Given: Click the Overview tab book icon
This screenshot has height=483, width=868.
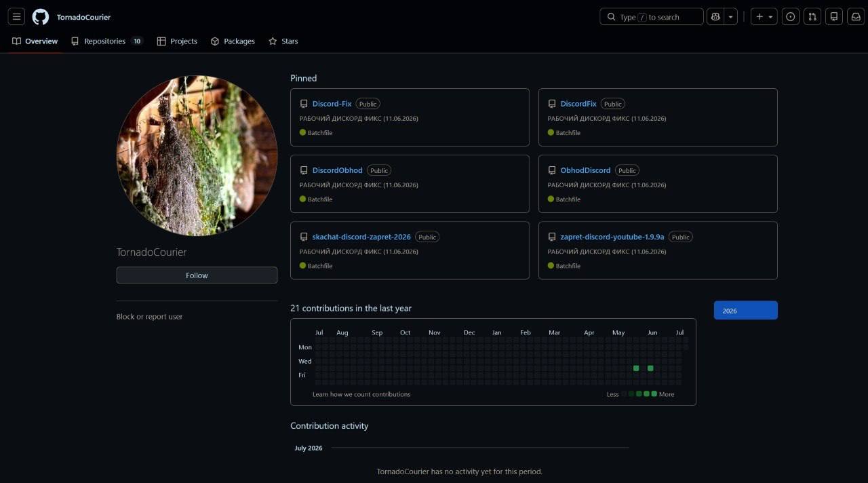Looking at the screenshot, I should coord(17,41).
